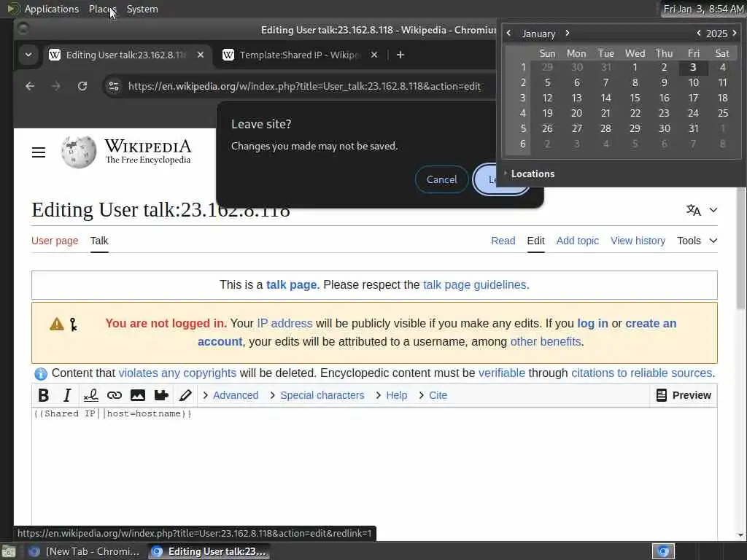Open the other benefits link
Viewport: 747px width, 560px height.
point(546,342)
